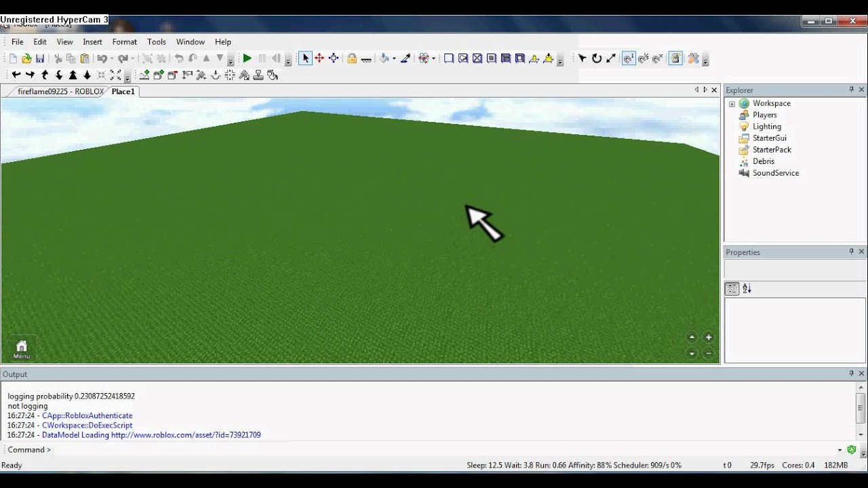
Task: Open the Format menu
Action: tap(125, 42)
